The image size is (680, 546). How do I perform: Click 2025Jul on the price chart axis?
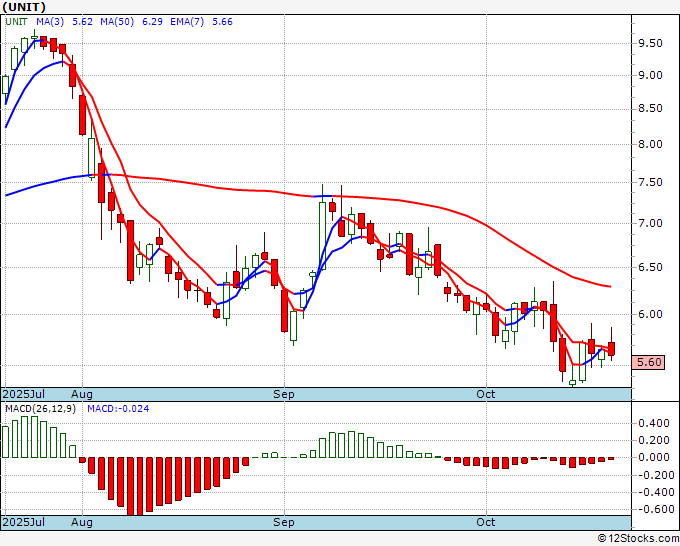[24, 394]
